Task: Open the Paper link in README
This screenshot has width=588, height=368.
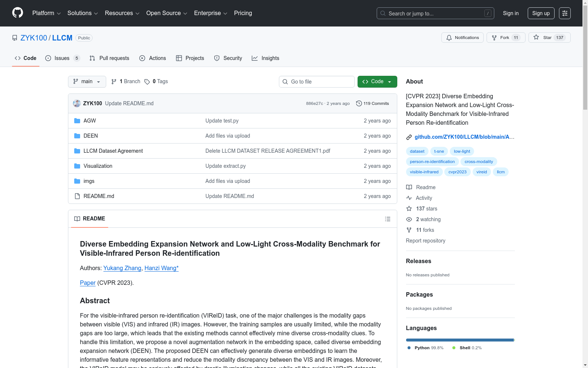Action: [88, 283]
